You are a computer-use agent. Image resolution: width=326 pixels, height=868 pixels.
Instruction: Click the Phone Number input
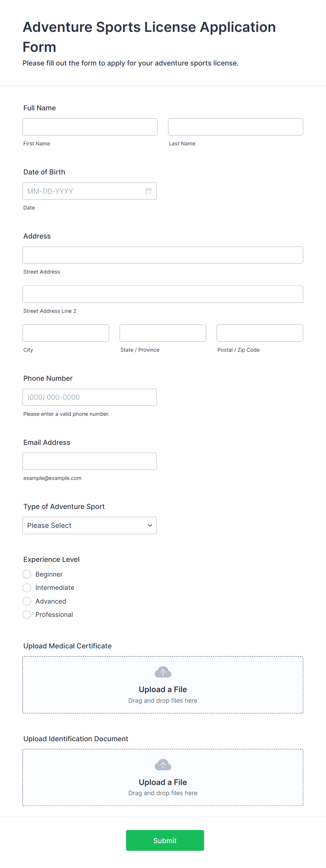[90, 397]
